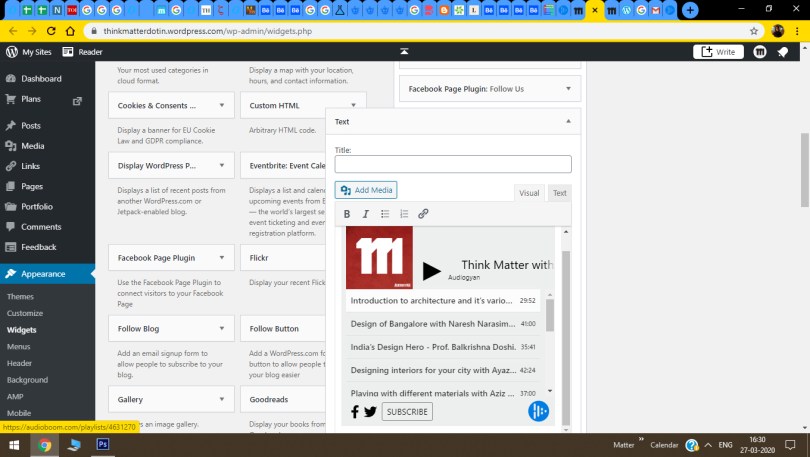Switch to the Visual editor tab
The height and width of the screenshot is (457, 810).
(x=529, y=193)
